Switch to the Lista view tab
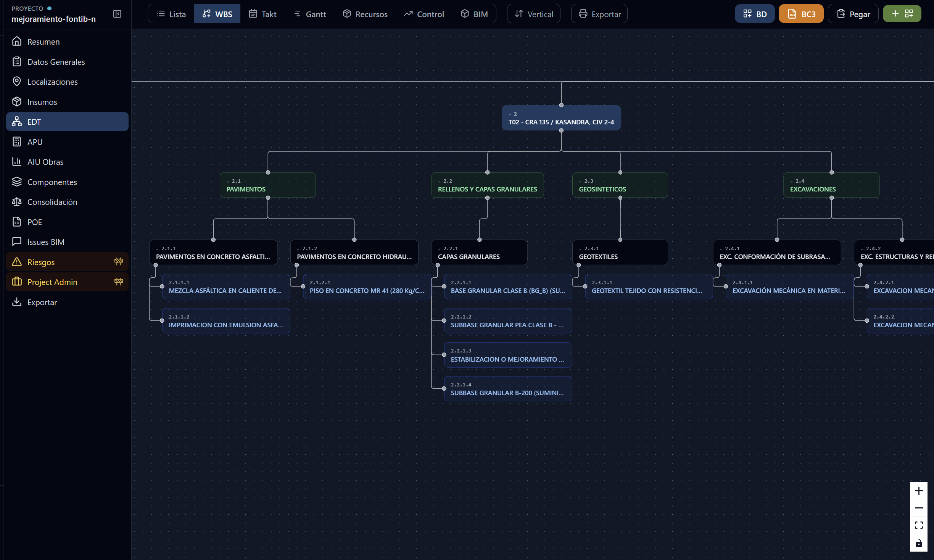934x560 pixels. tap(171, 14)
